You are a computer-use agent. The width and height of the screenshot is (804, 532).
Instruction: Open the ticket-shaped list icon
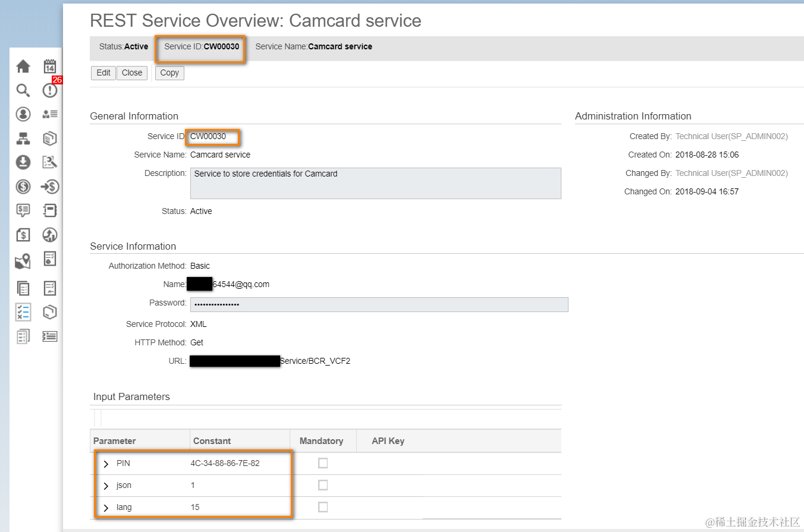(50, 336)
